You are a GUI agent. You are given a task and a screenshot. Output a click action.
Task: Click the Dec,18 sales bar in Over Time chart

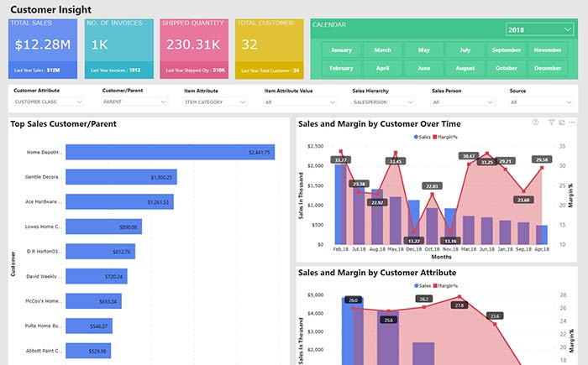coord(413,222)
